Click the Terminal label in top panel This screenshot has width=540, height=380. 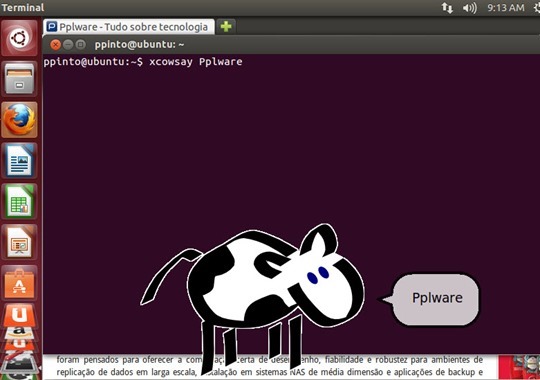pyautogui.click(x=22, y=8)
